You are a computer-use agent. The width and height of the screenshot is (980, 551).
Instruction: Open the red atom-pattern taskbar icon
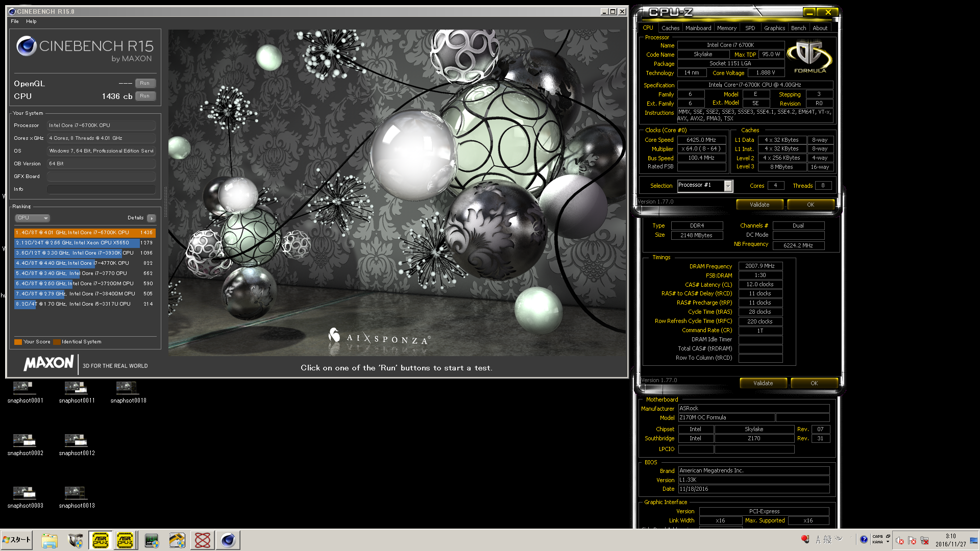coord(203,540)
